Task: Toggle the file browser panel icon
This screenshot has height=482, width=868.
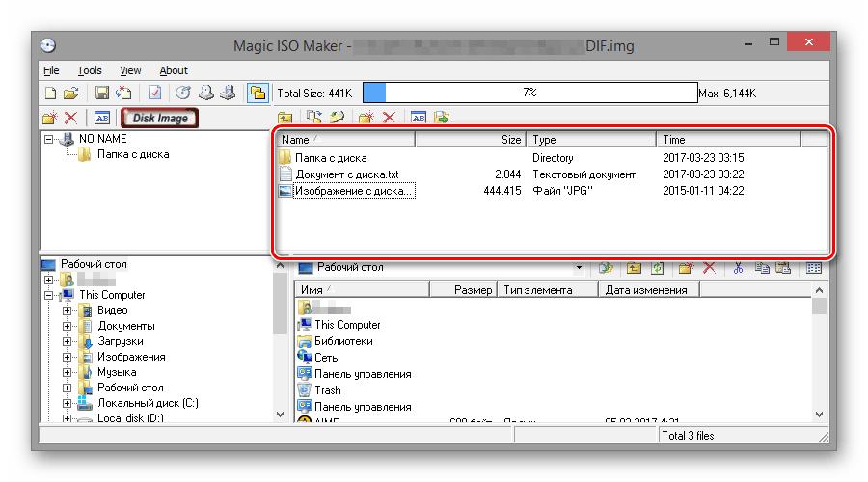Action: tap(258, 93)
